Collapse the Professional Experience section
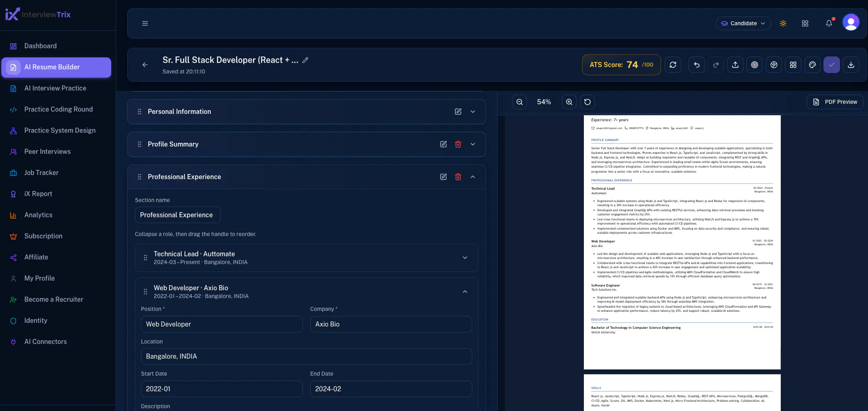This screenshot has height=411, width=868. [473, 177]
